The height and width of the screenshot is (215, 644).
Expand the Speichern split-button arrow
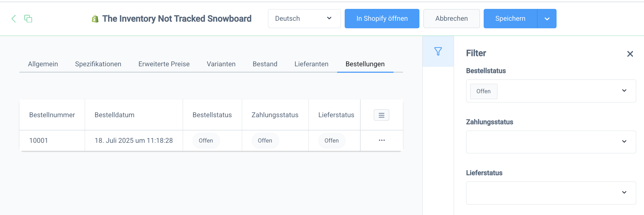[x=547, y=19]
